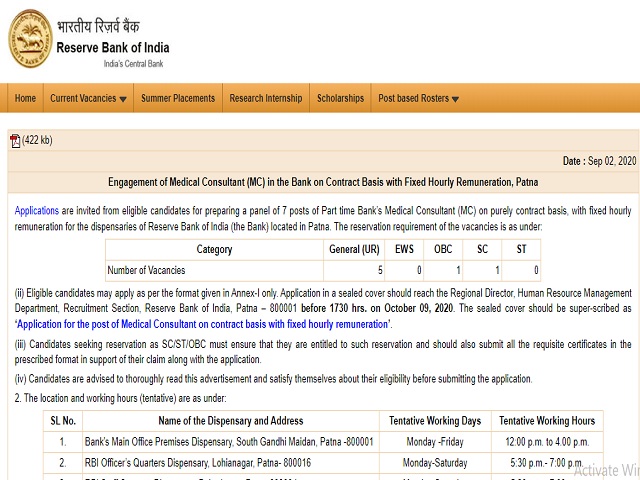
Task: Click the Hindi bank name heading
Action: (98, 26)
